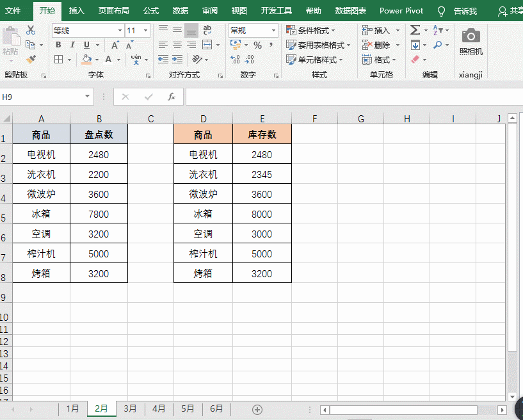Image resolution: width=523 pixels, height=420 pixels.
Task: Toggle middle align
Action: 177,30
